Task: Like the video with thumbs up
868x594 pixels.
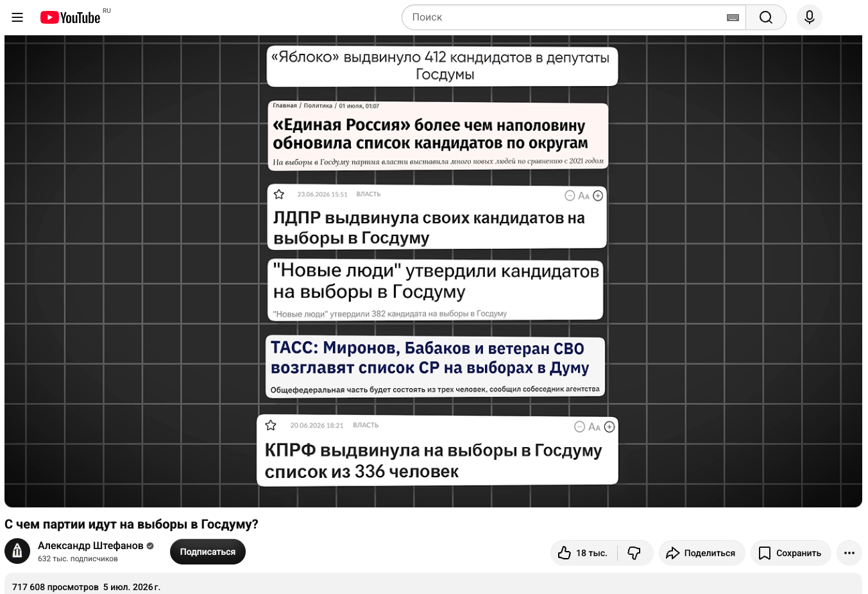Action: pyautogui.click(x=583, y=553)
